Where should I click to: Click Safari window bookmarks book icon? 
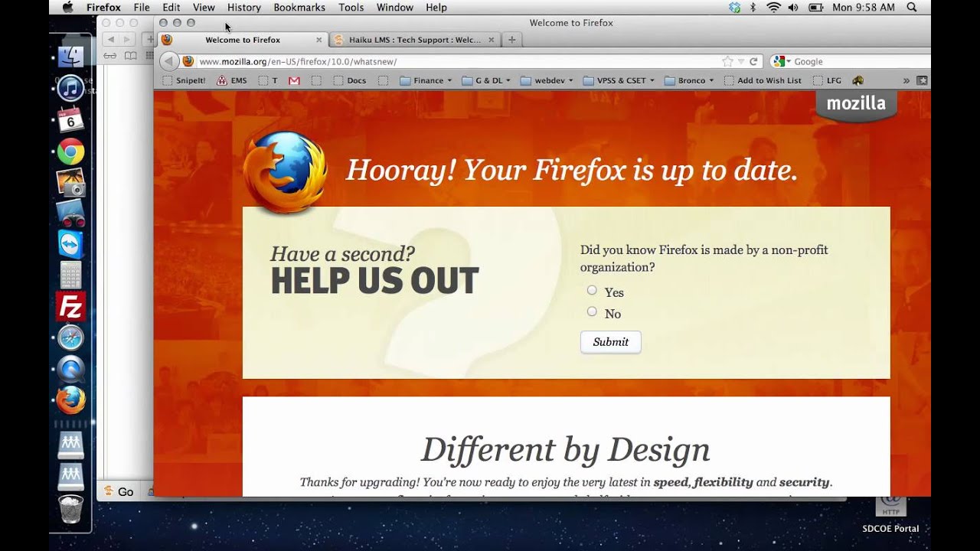131,56
